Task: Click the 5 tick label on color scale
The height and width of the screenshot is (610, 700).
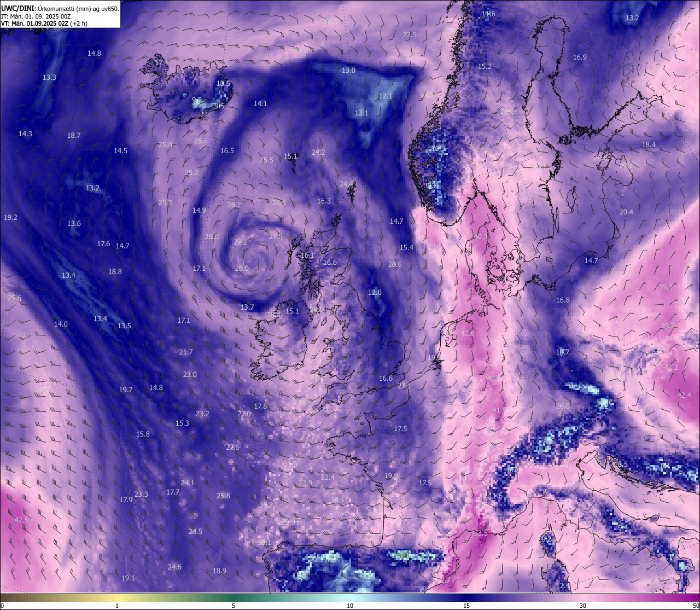Action: [x=234, y=606]
